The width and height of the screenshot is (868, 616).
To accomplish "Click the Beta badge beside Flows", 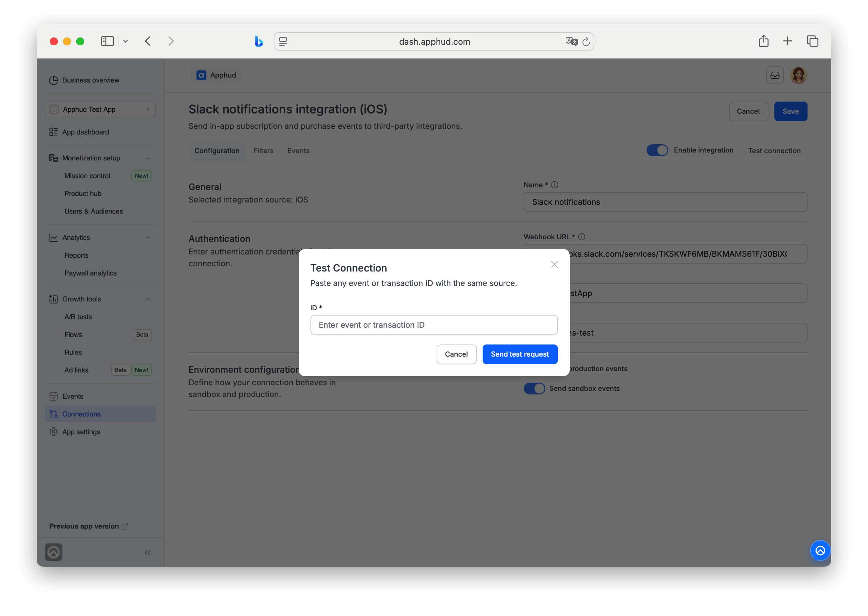I will 142,335.
